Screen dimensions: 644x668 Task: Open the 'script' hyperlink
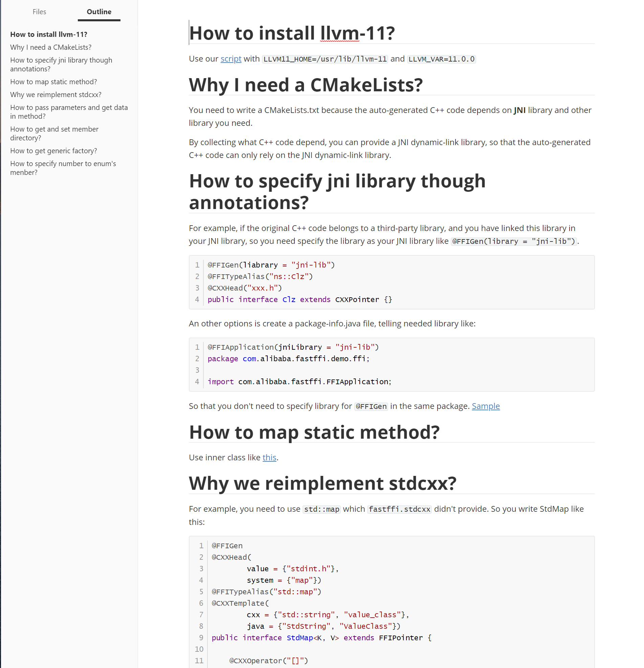[231, 59]
